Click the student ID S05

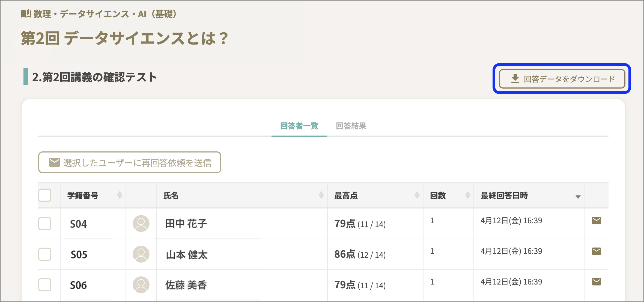point(79,255)
